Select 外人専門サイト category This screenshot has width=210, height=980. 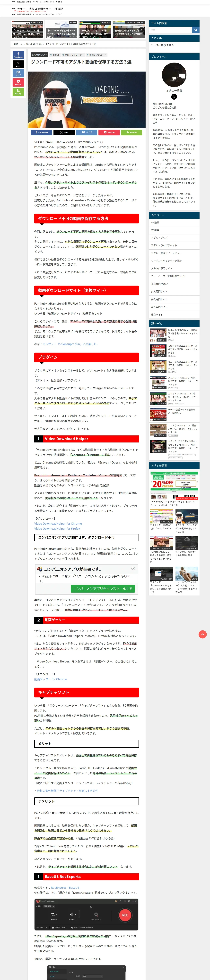pyautogui.click(x=174, y=291)
